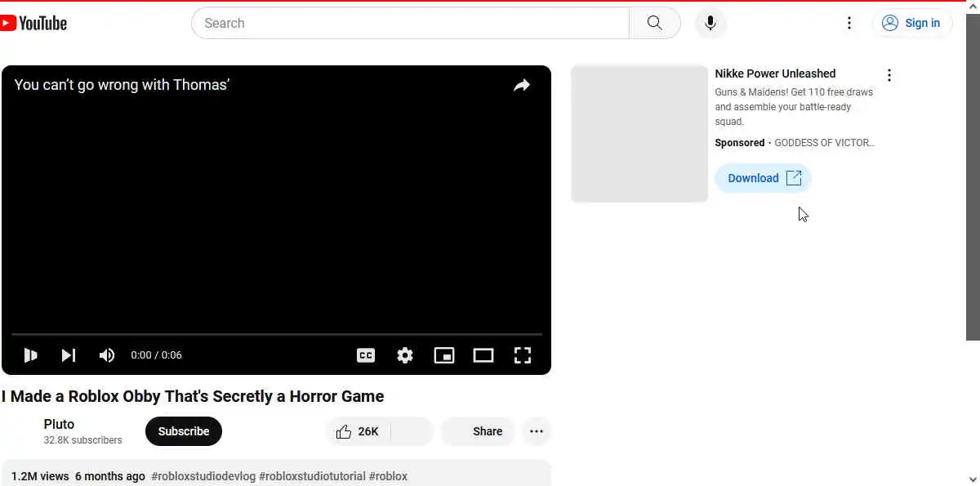The width and height of the screenshot is (980, 486).
Task: Subscribe to the Pluto channel
Action: [x=184, y=431]
